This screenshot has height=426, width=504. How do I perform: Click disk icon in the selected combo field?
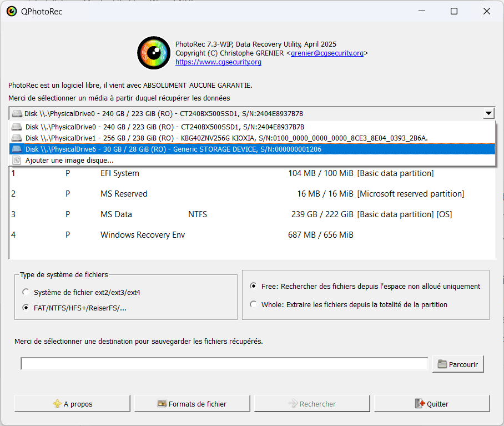pos(17,113)
